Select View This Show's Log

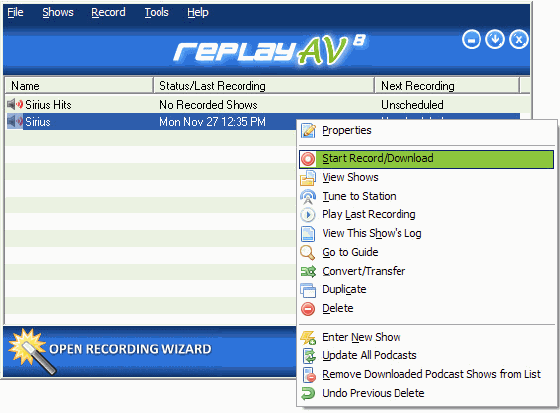point(426,234)
